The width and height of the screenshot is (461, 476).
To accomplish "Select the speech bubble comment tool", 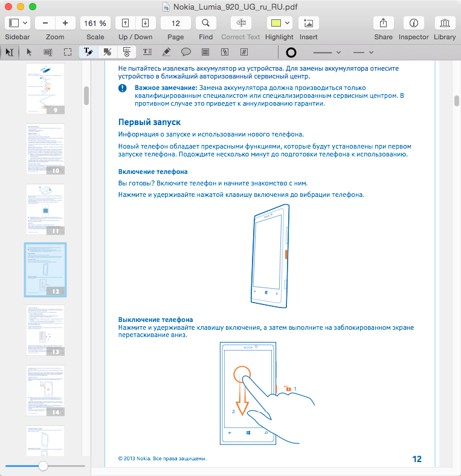I will coord(186,52).
